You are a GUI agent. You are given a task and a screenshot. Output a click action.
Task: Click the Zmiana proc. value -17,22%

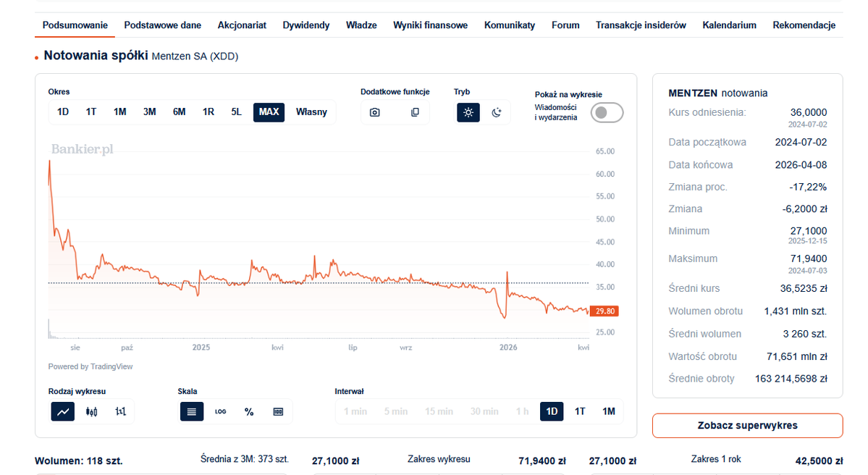[808, 187]
